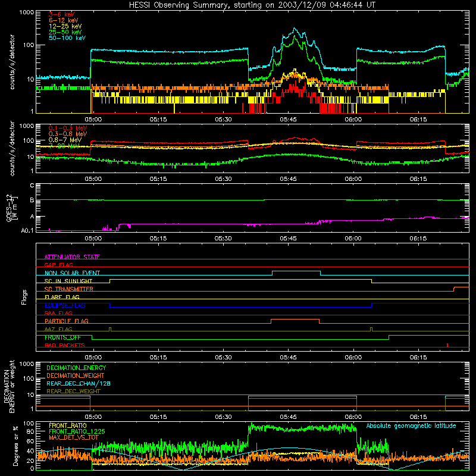
Task: Select the orange 6-12 keV legend label
Action: (x=63, y=20)
